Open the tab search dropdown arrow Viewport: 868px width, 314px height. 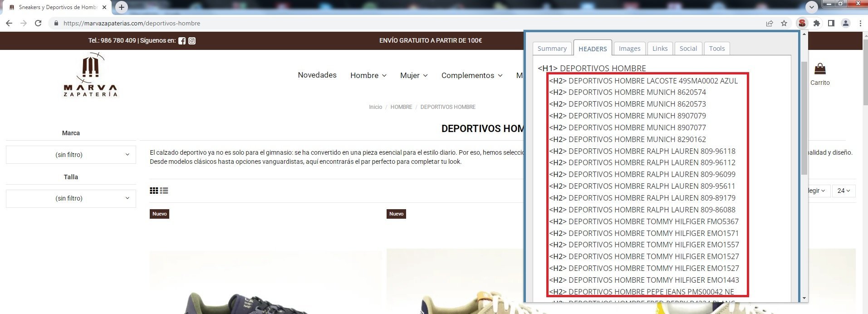point(812,7)
